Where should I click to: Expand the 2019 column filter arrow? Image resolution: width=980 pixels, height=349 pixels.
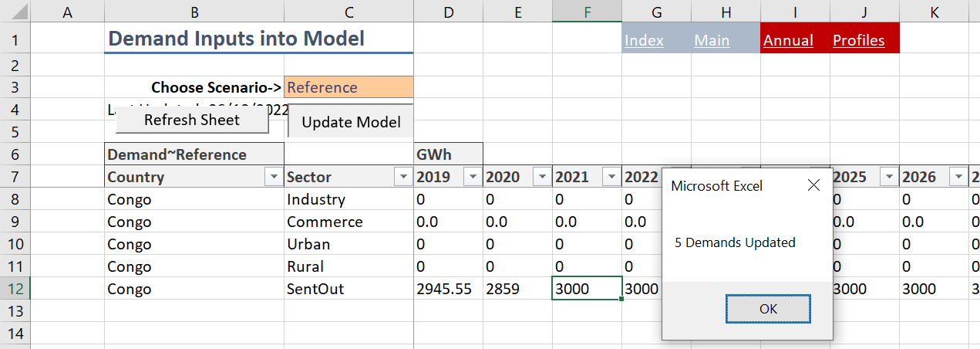point(472,178)
